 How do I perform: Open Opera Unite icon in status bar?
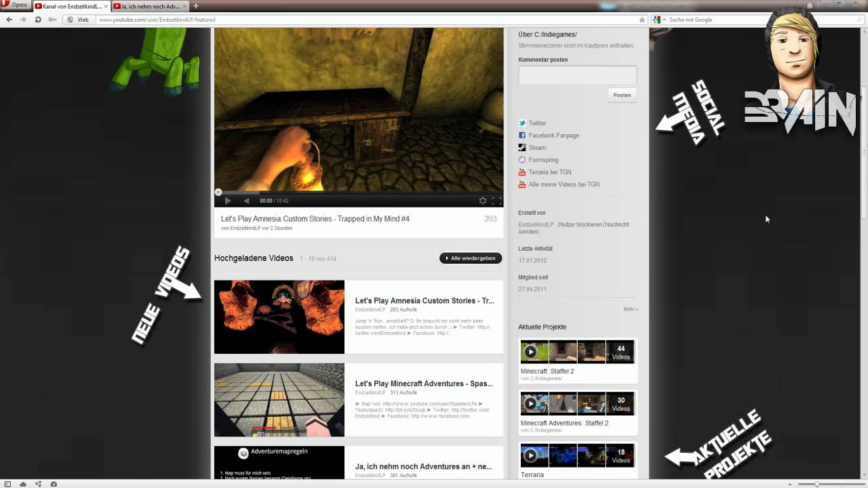click(x=38, y=484)
